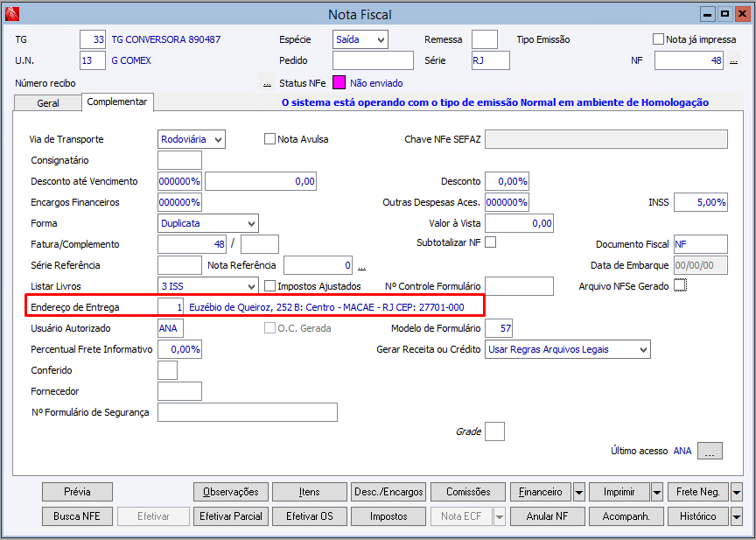The width and height of the screenshot is (756, 540).
Task: Click the Série field containing RJ
Action: point(490,60)
